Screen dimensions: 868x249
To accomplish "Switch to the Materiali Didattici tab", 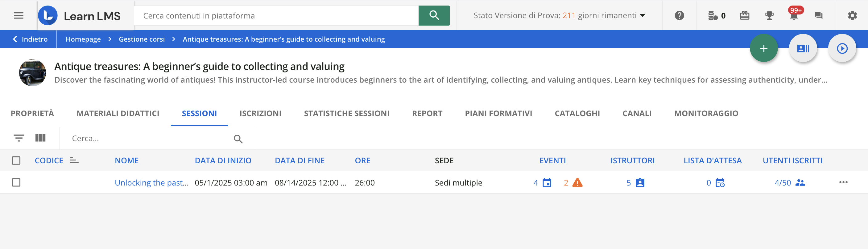I will 118,113.
